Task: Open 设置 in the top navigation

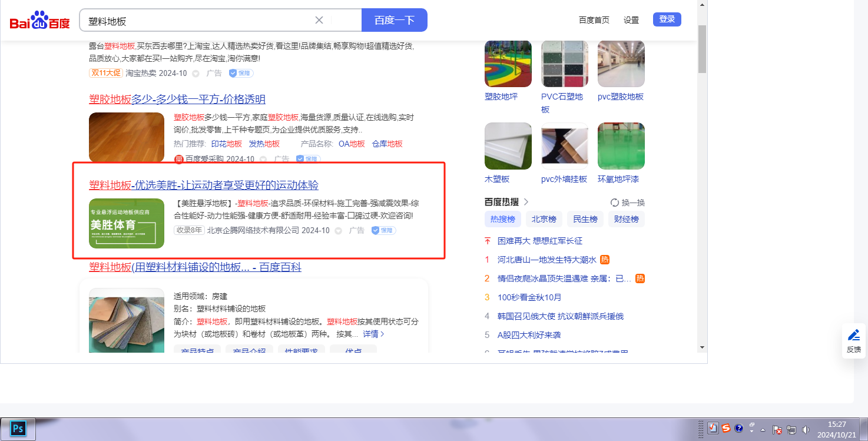Action: (x=631, y=20)
